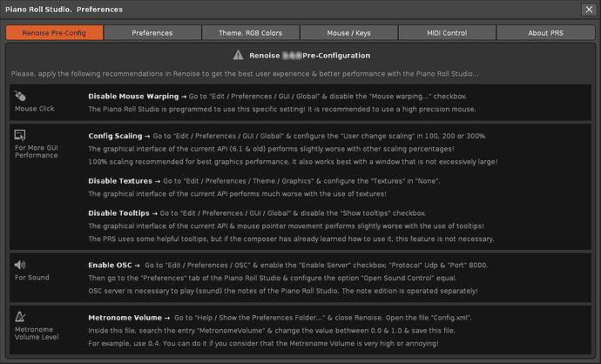This screenshot has height=364, width=601.
Task: Click the Metronome Volume heading
Action: pos(125,318)
